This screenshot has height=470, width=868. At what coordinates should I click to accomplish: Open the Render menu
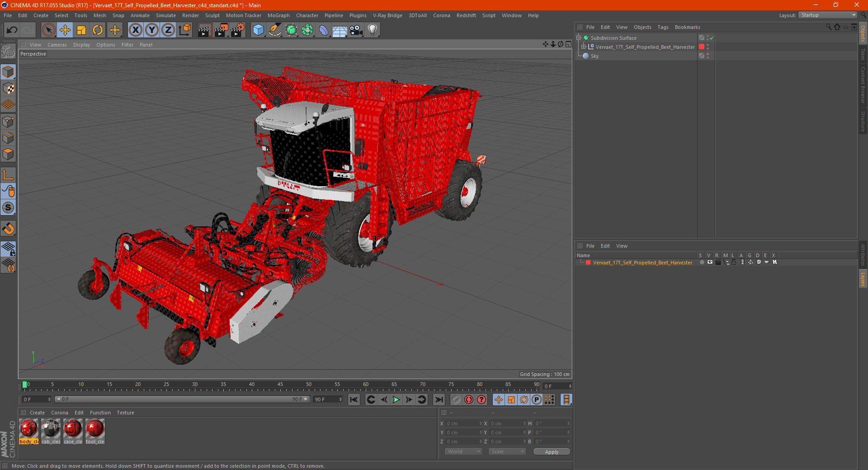190,15
